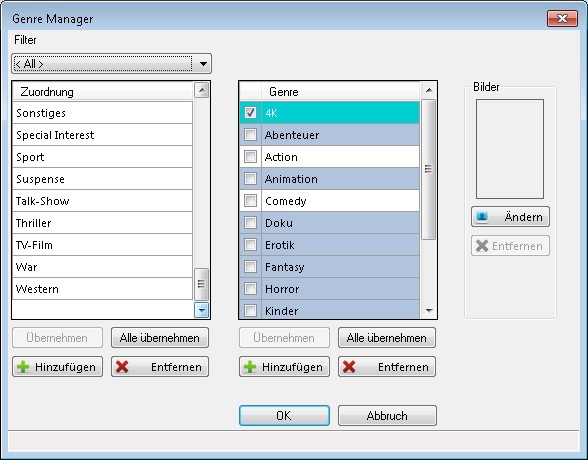The height and width of the screenshot is (460, 588).
Task: Click red X icon under Zuordnung list
Action: (x=122, y=367)
